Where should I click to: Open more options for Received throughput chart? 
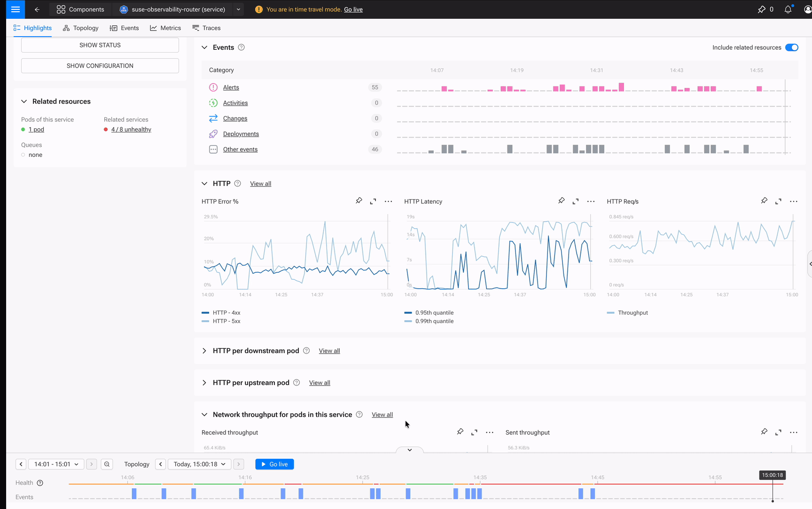click(489, 432)
